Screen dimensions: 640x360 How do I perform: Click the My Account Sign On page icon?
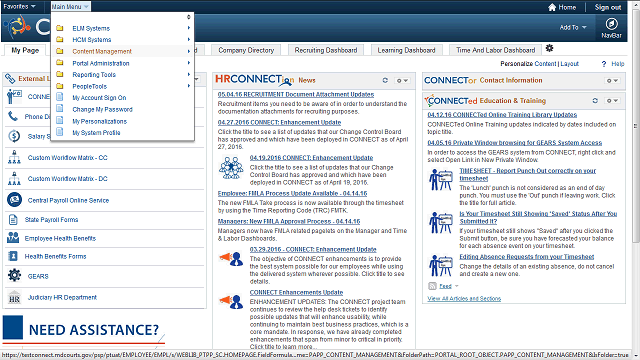pyautogui.click(x=60, y=97)
